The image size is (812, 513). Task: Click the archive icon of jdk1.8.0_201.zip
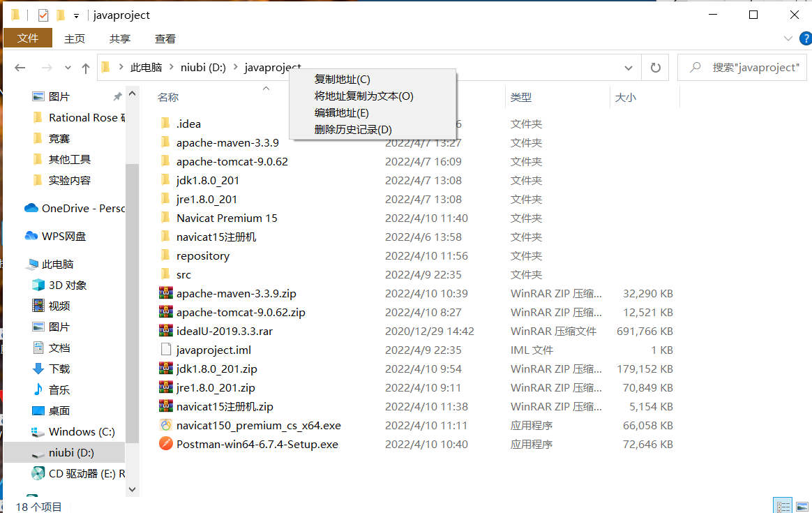pos(166,369)
